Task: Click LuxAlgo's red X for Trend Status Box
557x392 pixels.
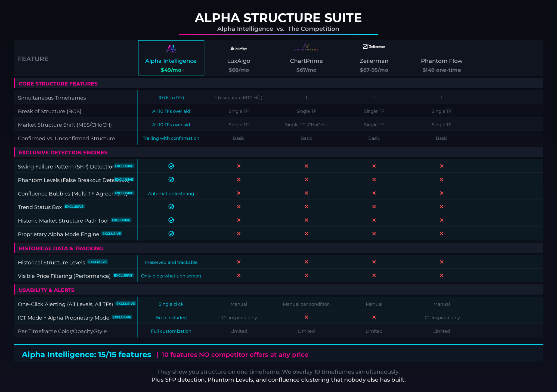Action: coord(239,207)
